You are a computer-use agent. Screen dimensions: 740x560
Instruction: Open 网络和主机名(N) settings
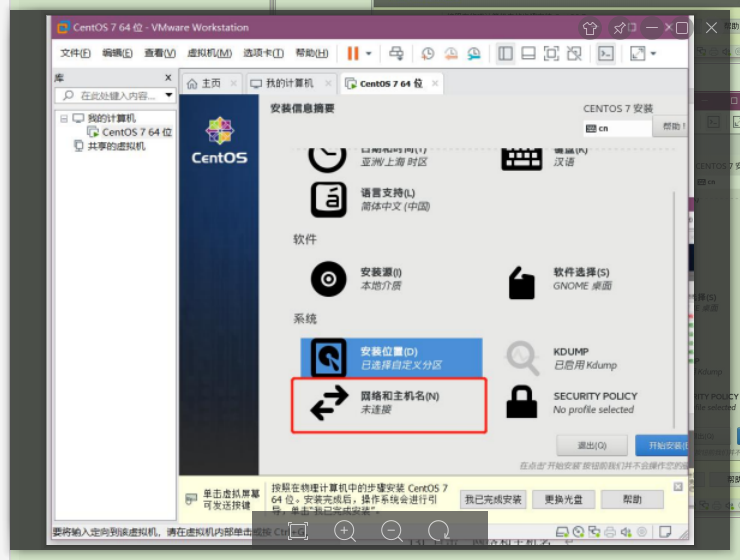(x=389, y=403)
